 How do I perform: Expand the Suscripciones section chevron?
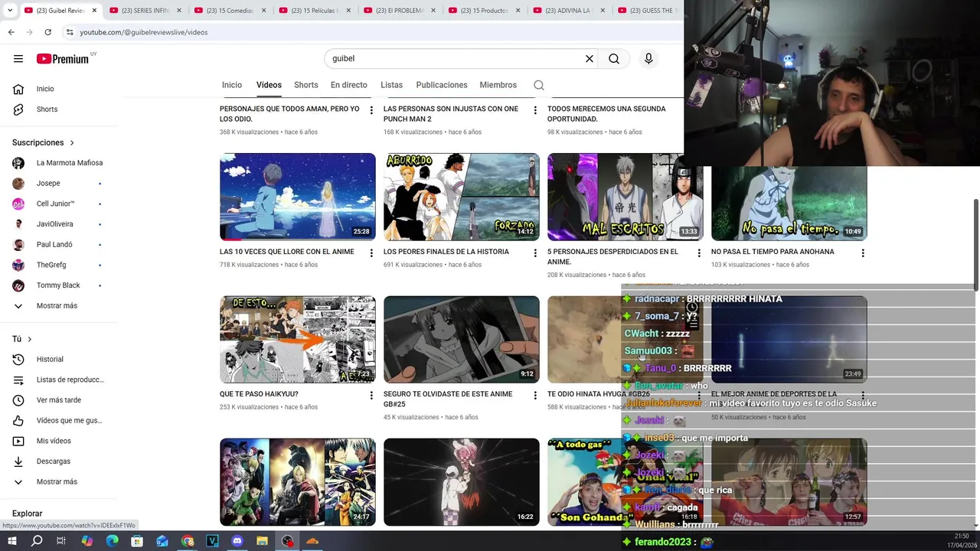72,143
